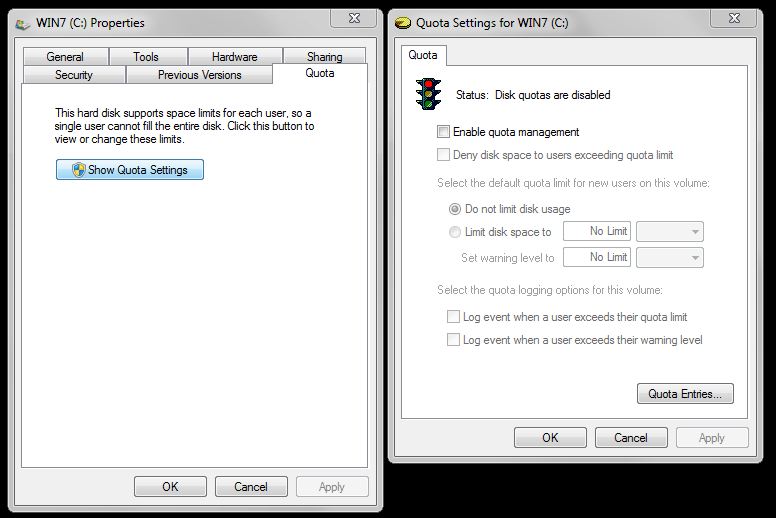Click the drive icon in Properties title bar
The image size is (776, 518).
[x=22, y=24]
